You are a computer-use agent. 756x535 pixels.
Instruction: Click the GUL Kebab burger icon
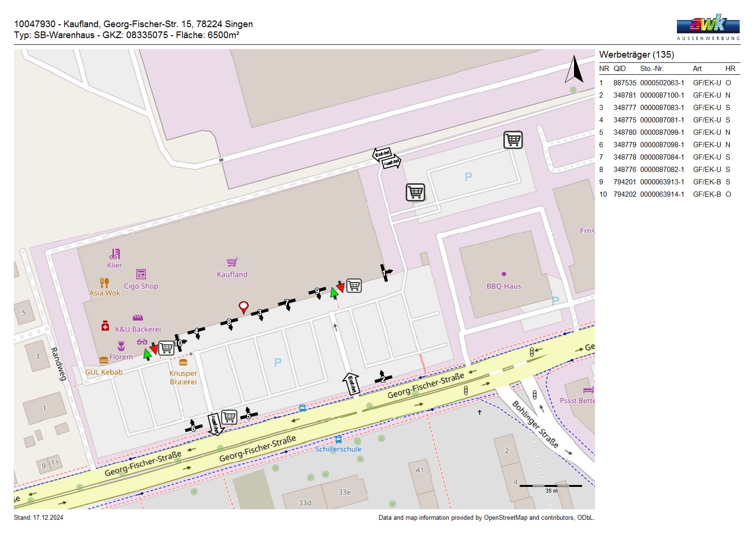pyautogui.click(x=104, y=361)
